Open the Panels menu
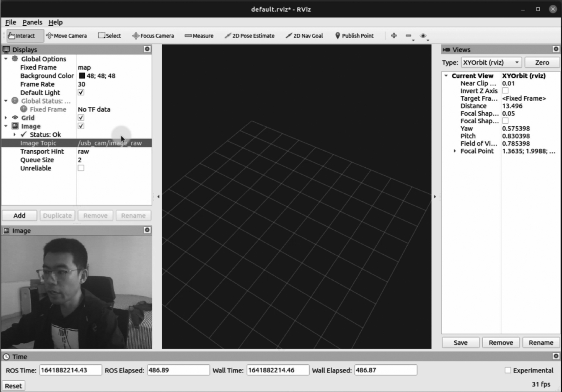This screenshot has width=562, height=392. 32,22
